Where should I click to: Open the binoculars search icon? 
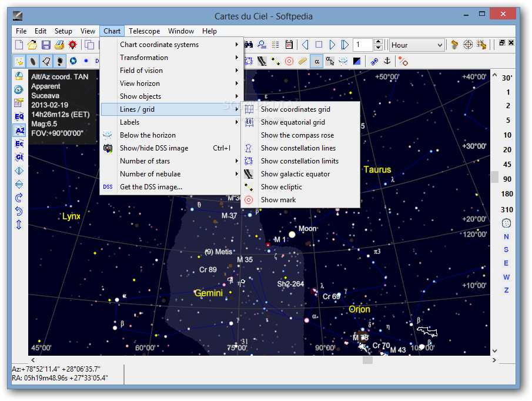249,45
